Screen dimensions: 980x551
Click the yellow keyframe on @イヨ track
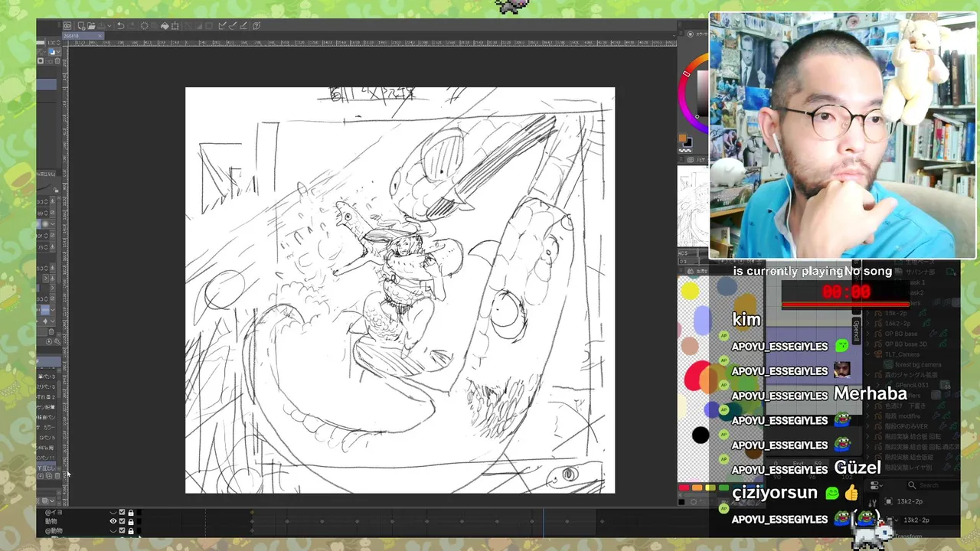tap(252, 513)
